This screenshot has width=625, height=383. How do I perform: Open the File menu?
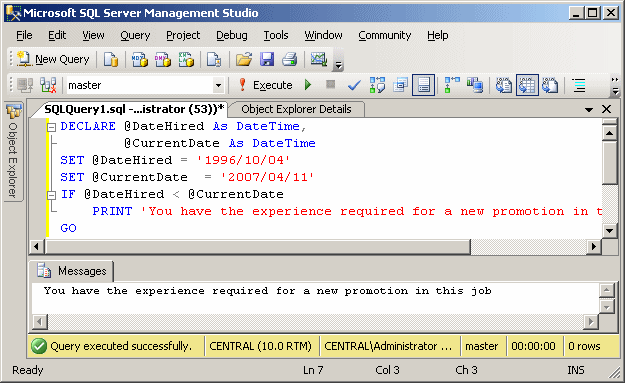coord(24,35)
